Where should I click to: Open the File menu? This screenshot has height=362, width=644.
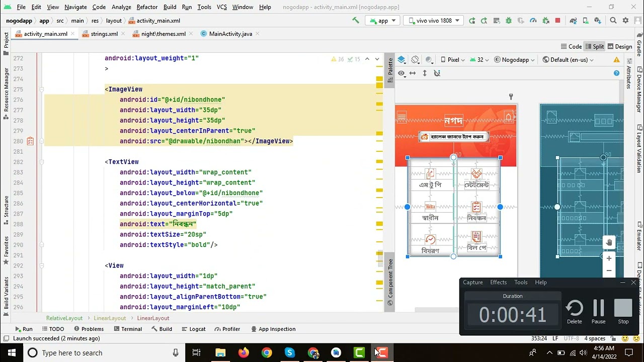coord(21,7)
